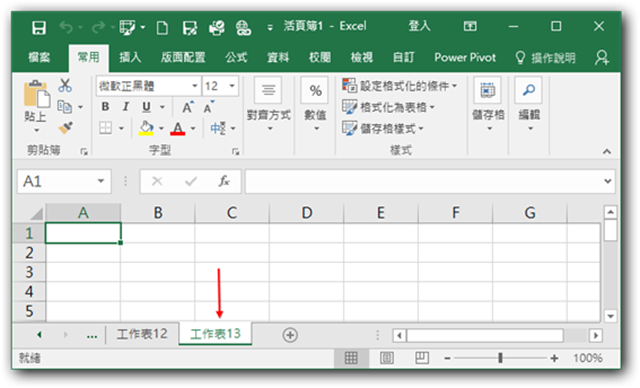Open the 剪貼簿 group dialog launcher
Screen dimensions: 640x388
[84, 152]
